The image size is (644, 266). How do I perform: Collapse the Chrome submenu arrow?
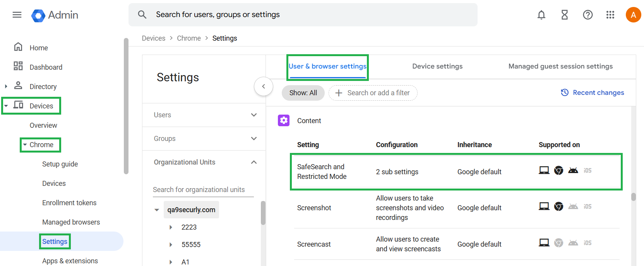tap(25, 145)
